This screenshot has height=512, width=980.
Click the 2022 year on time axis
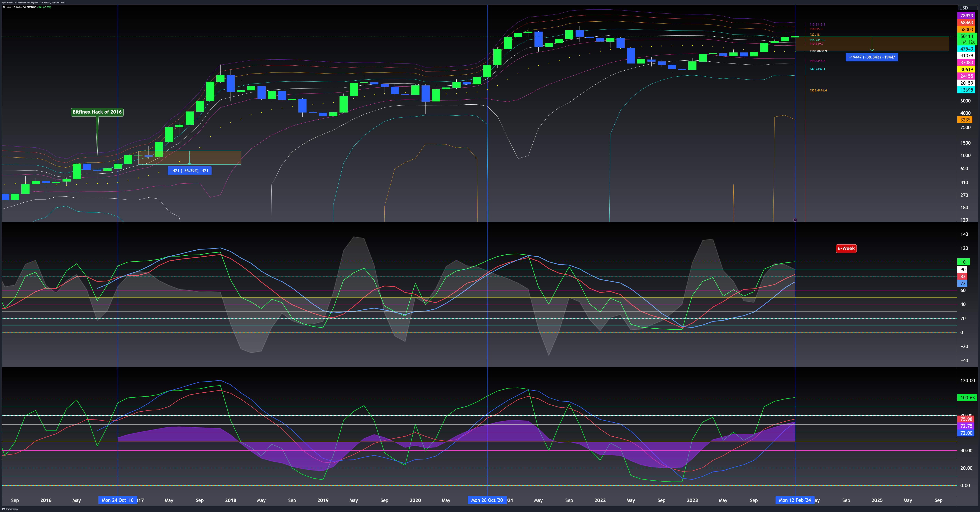coord(600,501)
